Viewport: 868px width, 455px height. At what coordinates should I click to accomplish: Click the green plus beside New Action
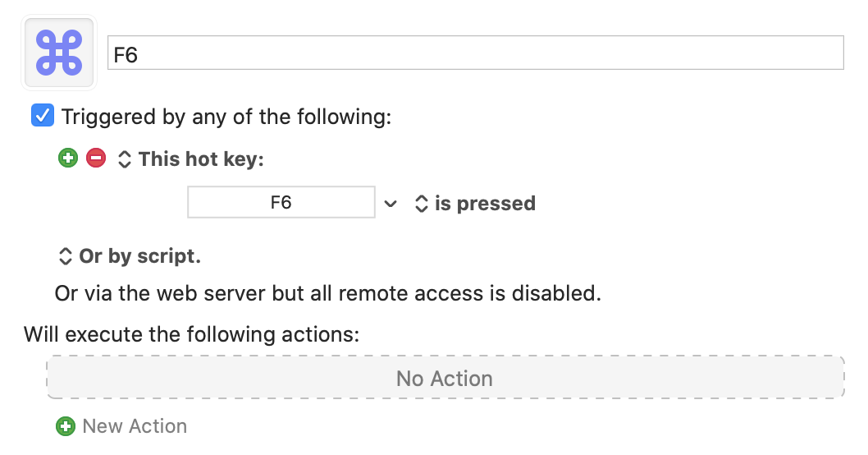click(x=66, y=426)
